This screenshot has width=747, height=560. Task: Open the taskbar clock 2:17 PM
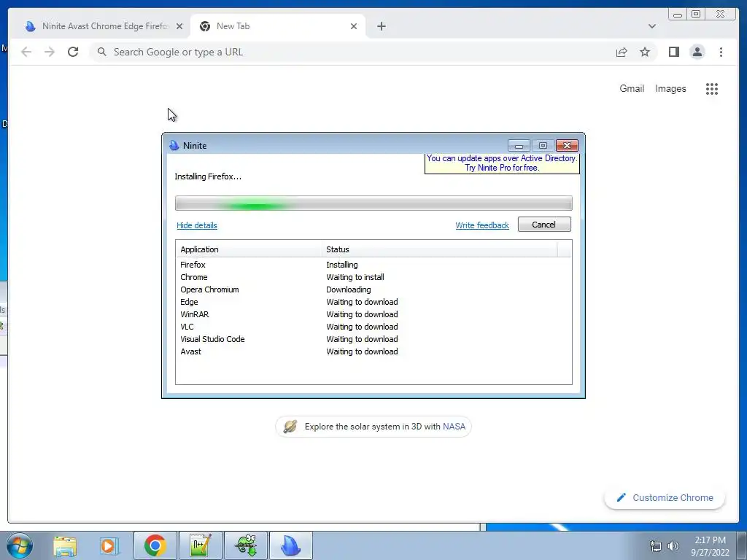click(x=710, y=546)
